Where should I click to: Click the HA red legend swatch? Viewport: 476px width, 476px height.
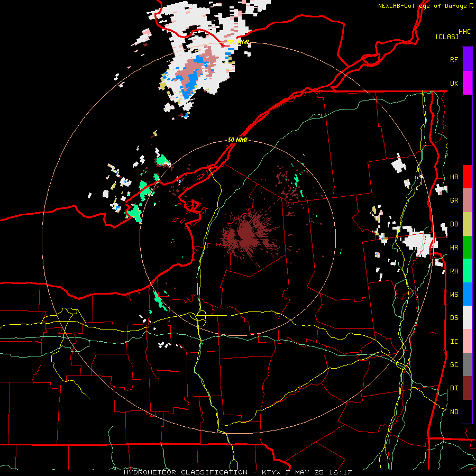coord(467,177)
